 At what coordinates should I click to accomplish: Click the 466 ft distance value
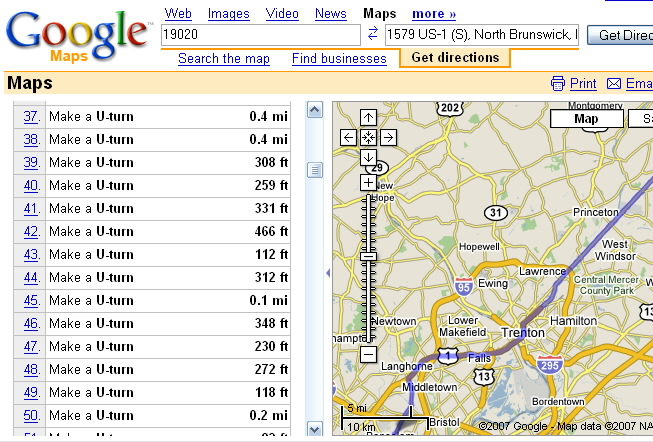coord(271,231)
